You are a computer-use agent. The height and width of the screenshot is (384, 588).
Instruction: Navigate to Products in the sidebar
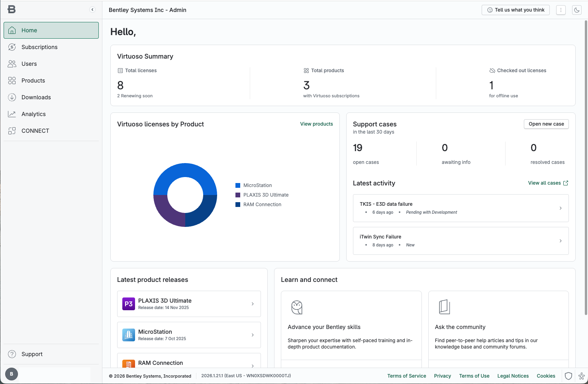point(51,81)
